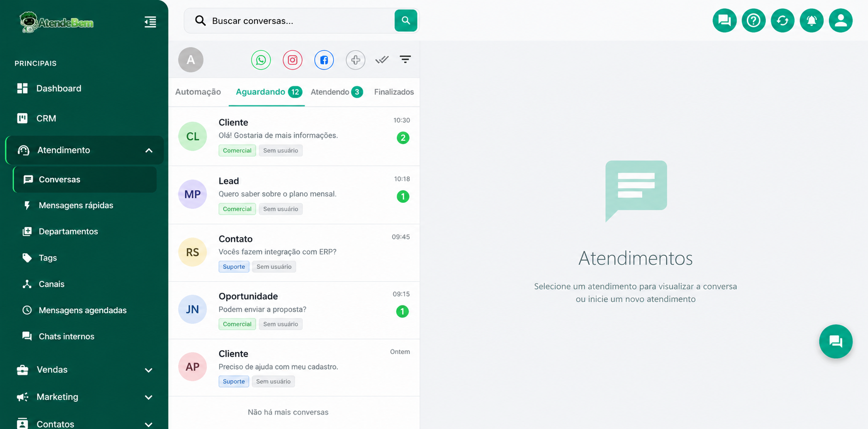Screen dimensions: 868x429
Task: Open the help question-mark icon
Action: point(754,20)
